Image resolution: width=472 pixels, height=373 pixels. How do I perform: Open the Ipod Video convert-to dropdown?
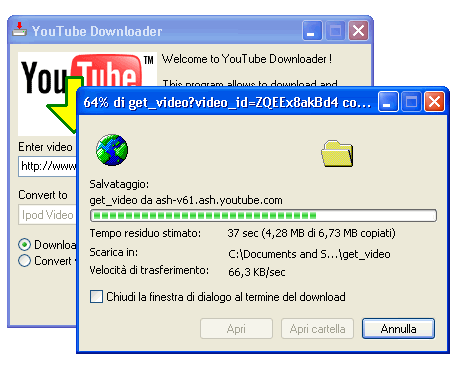(48, 215)
